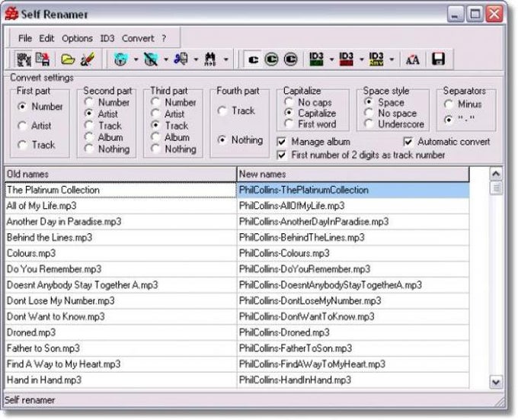Image resolution: width=518 pixels, height=420 pixels.
Task: Expand the dropdown arrow beside binoculars icon
Action: [x=226, y=59]
